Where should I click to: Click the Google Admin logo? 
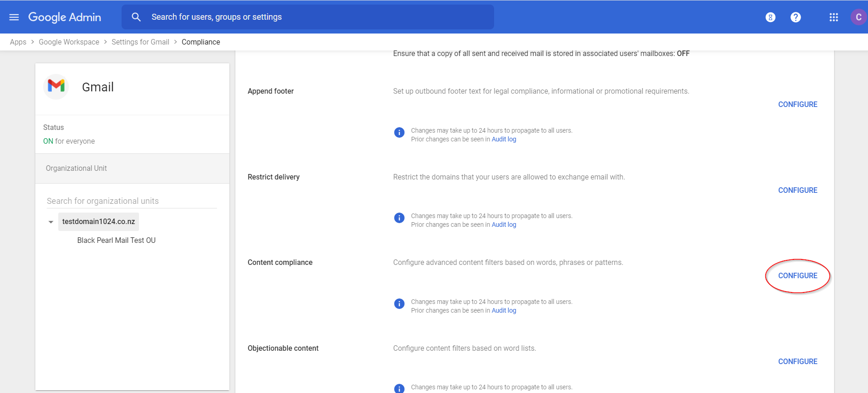(65, 17)
